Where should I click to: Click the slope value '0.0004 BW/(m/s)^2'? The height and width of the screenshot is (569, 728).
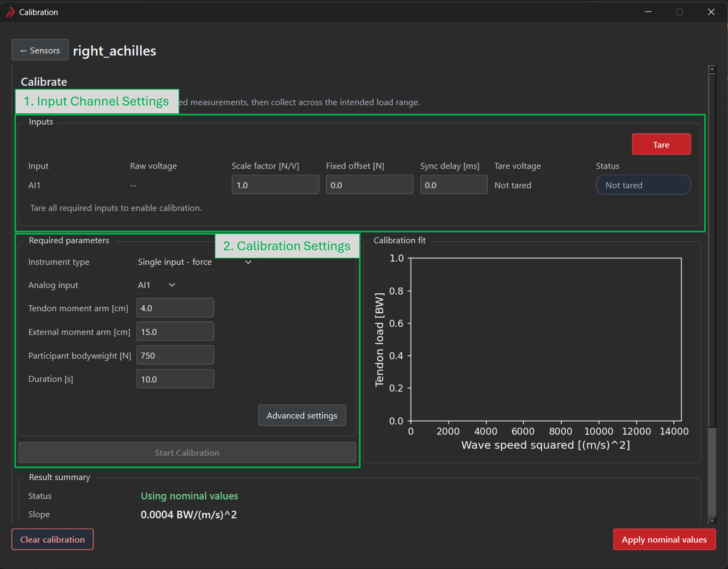tap(189, 515)
